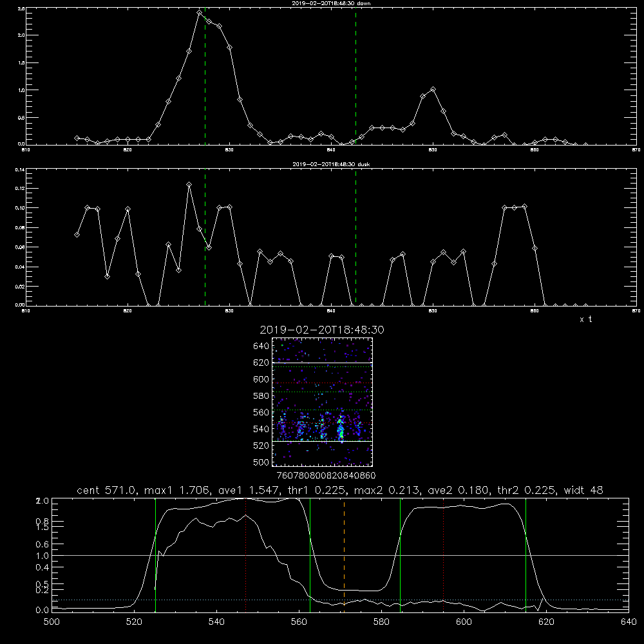Click the 540 tick label on bottom plot x-axis
The width and height of the screenshot is (644, 644).
[216, 622]
